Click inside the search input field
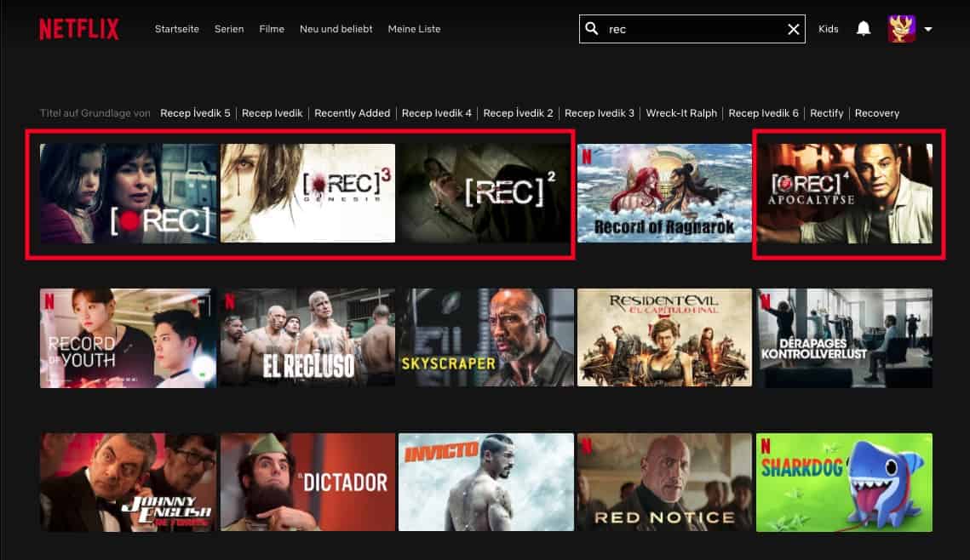This screenshot has height=560, width=970. pyautogui.click(x=681, y=28)
